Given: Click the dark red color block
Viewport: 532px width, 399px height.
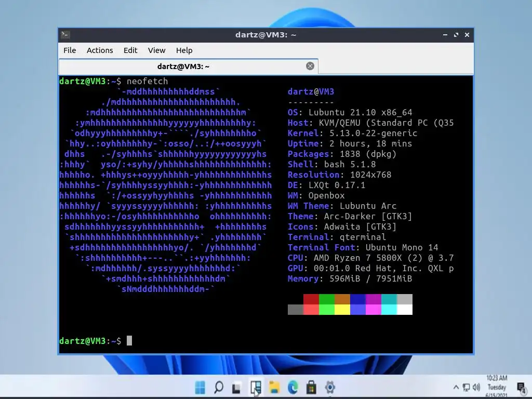Looking at the screenshot, I should pos(311,299).
